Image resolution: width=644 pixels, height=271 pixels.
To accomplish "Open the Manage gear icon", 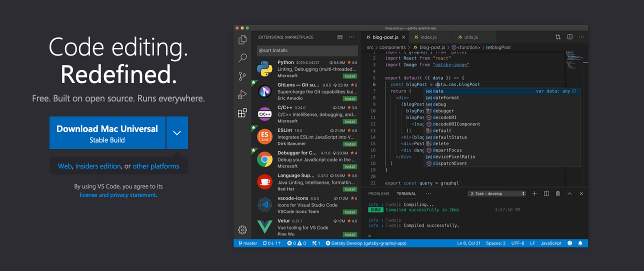I will pos(242,230).
